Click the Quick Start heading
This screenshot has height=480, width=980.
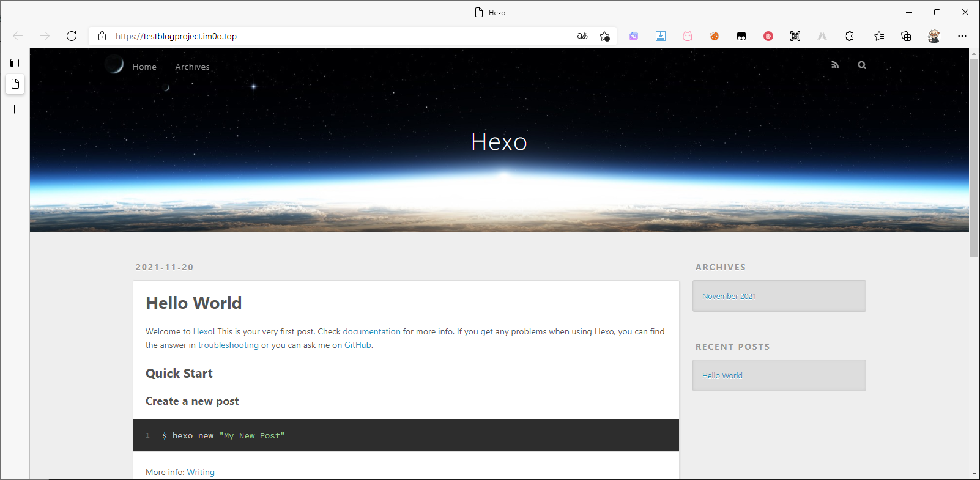click(x=179, y=374)
